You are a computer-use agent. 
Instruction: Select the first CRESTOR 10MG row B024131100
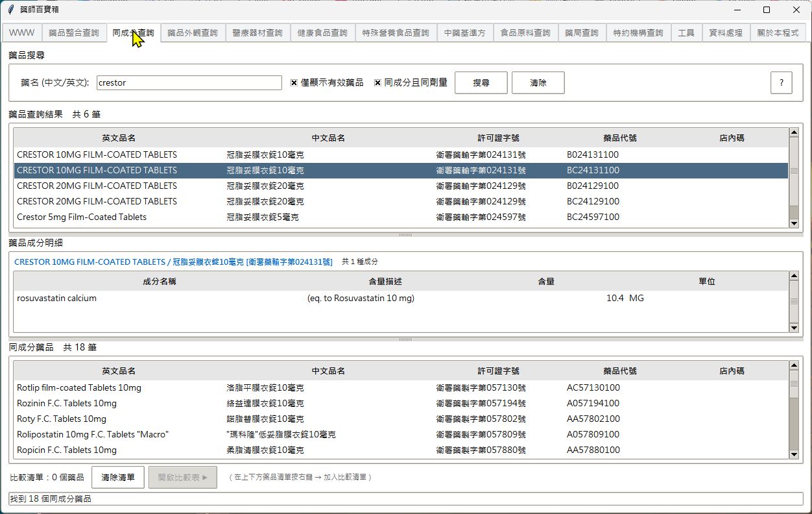pyautogui.click(x=401, y=154)
